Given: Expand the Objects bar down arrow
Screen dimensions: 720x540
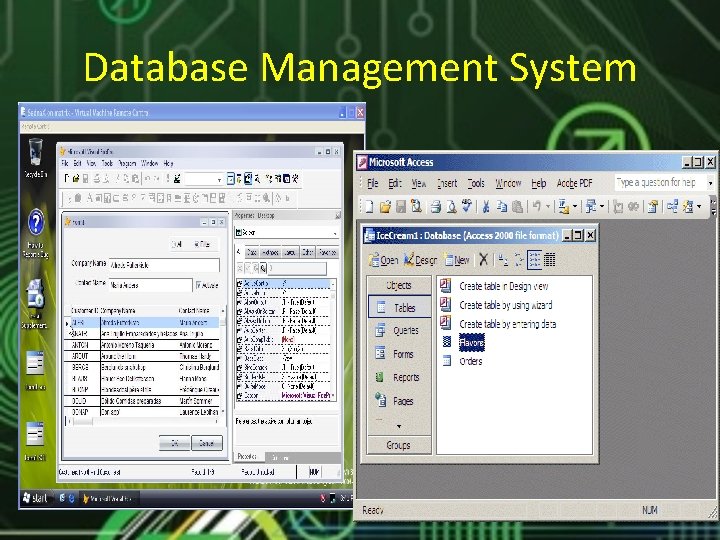Looking at the screenshot, I should [x=399, y=427].
